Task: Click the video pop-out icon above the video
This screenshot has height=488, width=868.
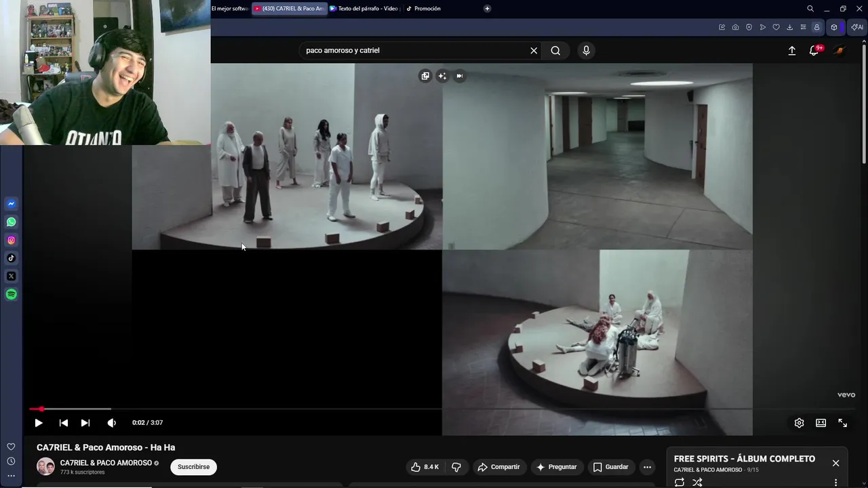Action: (x=425, y=76)
